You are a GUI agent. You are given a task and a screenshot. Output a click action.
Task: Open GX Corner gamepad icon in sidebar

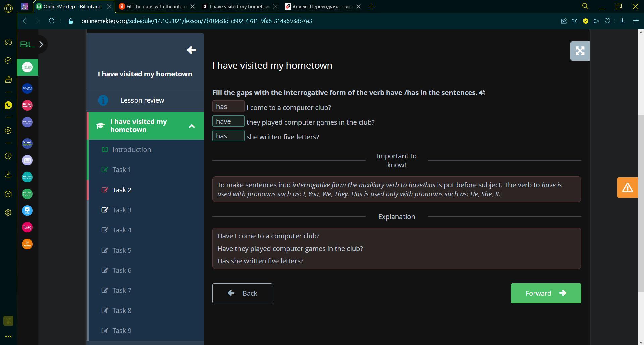pyautogui.click(x=8, y=42)
